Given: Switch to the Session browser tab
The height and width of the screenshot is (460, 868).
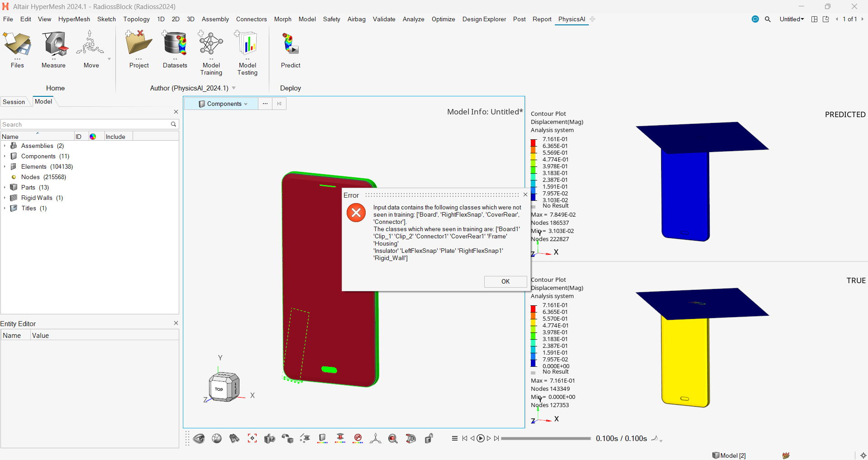Looking at the screenshot, I should pyautogui.click(x=14, y=102).
